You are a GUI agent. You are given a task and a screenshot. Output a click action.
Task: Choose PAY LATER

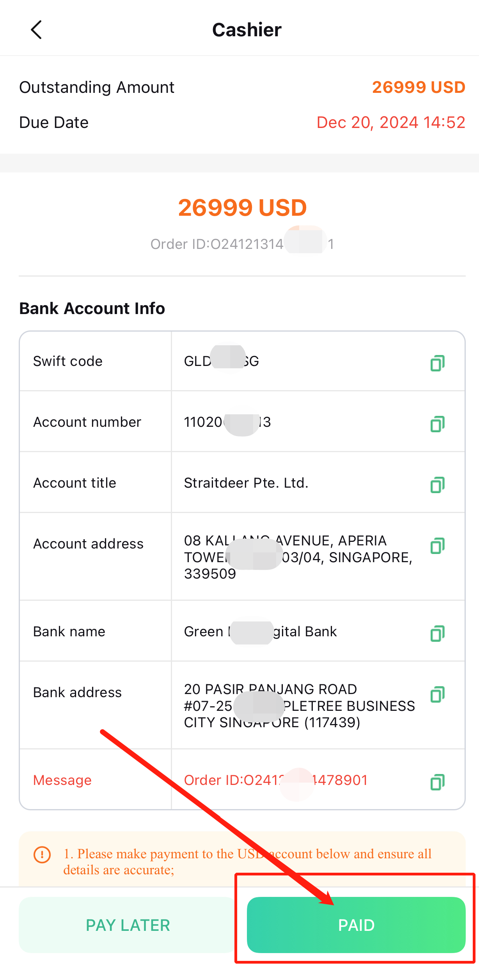pos(128,925)
